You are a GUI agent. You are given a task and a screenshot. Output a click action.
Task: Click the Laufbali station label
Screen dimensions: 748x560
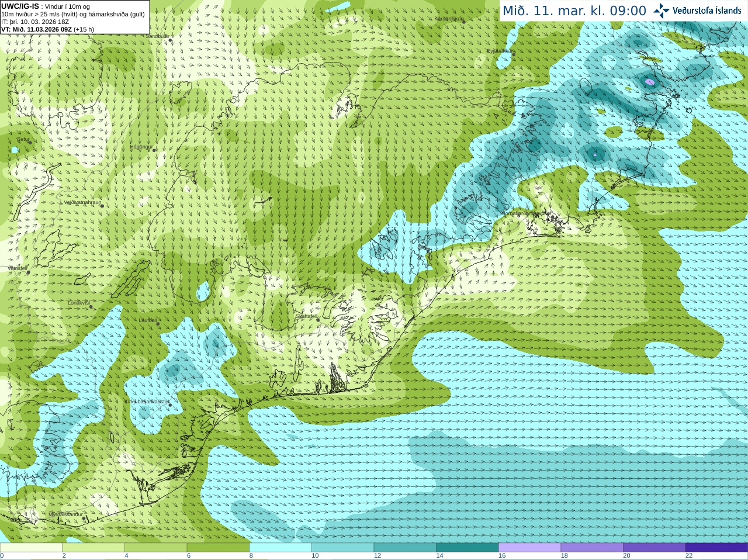[148, 320]
